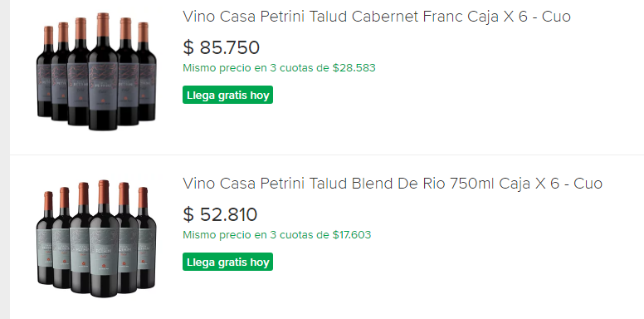Click the grey margin strip beside the listings
The height and width of the screenshot is (319, 644).
pyautogui.click(x=4, y=159)
